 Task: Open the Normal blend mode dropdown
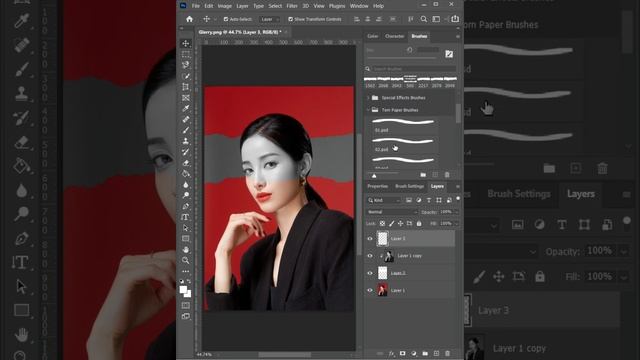click(392, 212)
